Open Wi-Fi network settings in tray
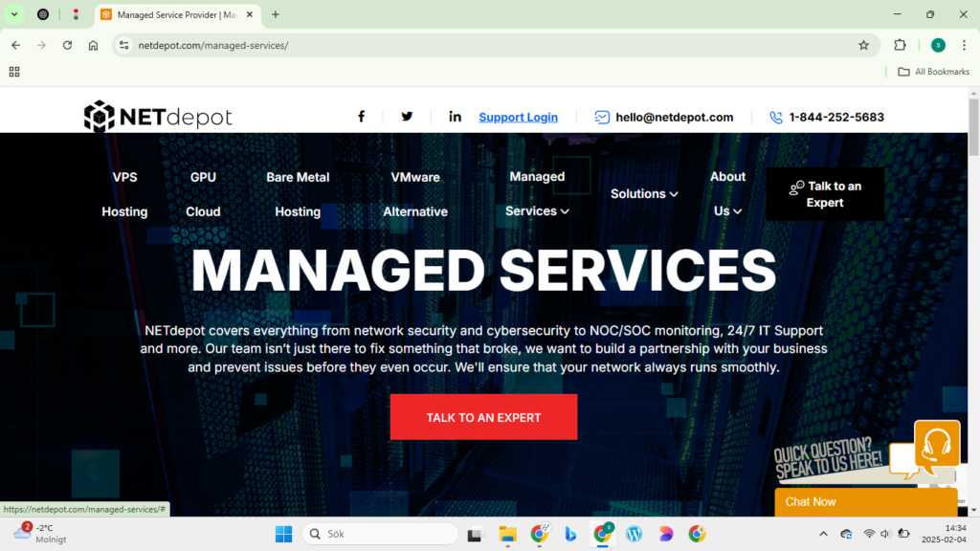This screenshot has width=980, height=551. [x=869, y=534]
